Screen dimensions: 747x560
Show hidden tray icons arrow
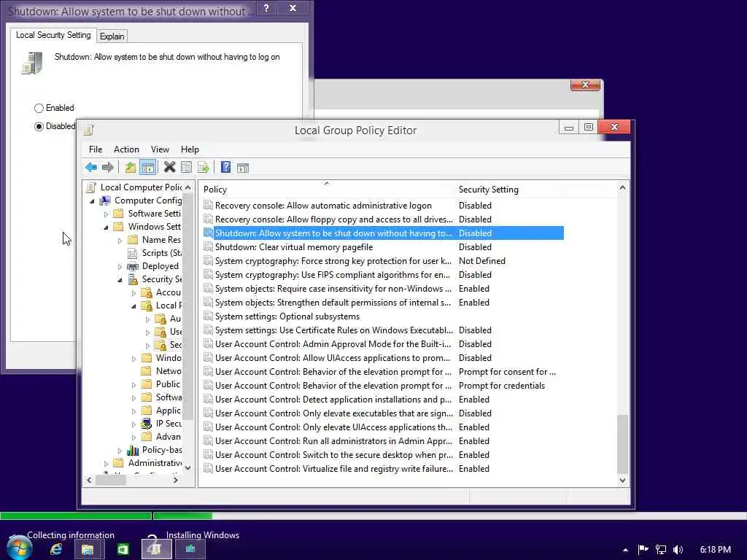625,550
